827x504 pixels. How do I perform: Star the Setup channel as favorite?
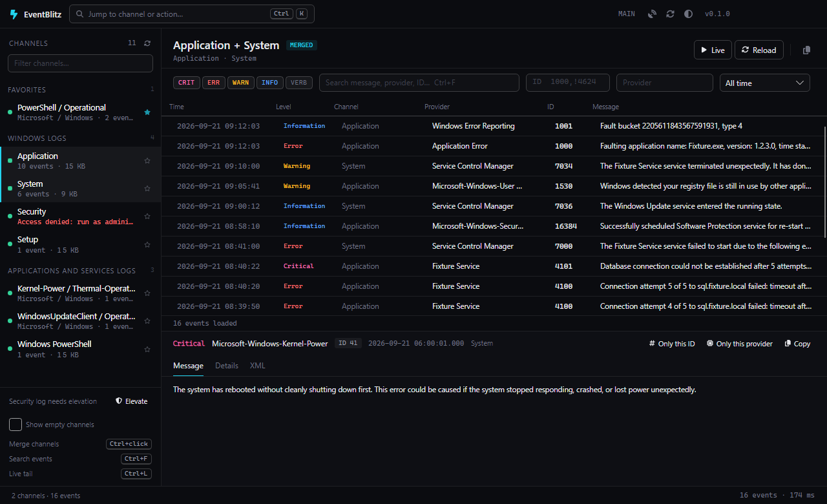pyautogui.click(x=147, y=244)
